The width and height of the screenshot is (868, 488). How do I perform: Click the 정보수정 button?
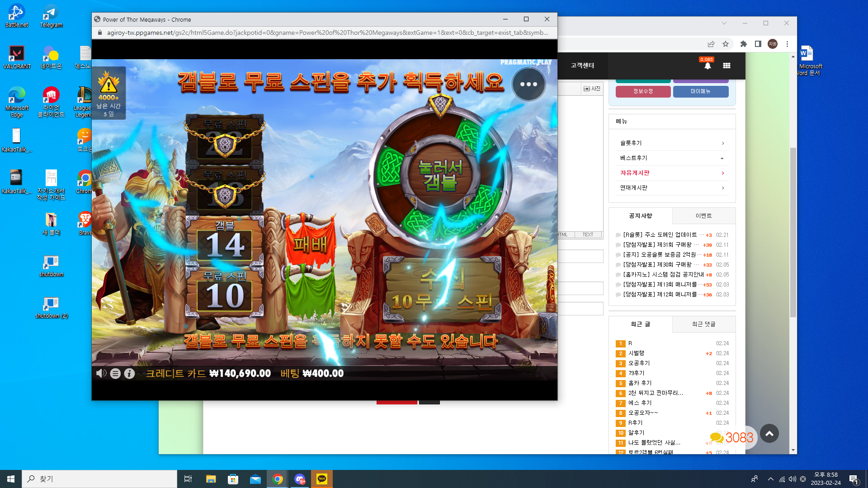coord(643,92)
